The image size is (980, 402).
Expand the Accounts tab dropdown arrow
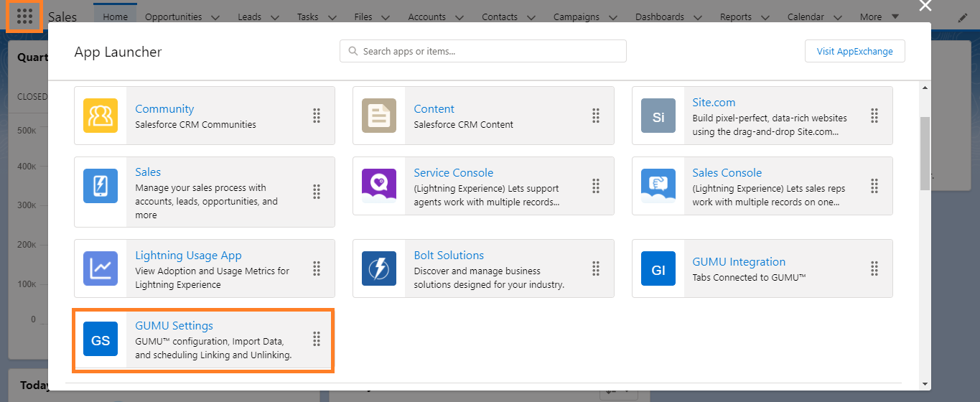[x=460, y=17]
